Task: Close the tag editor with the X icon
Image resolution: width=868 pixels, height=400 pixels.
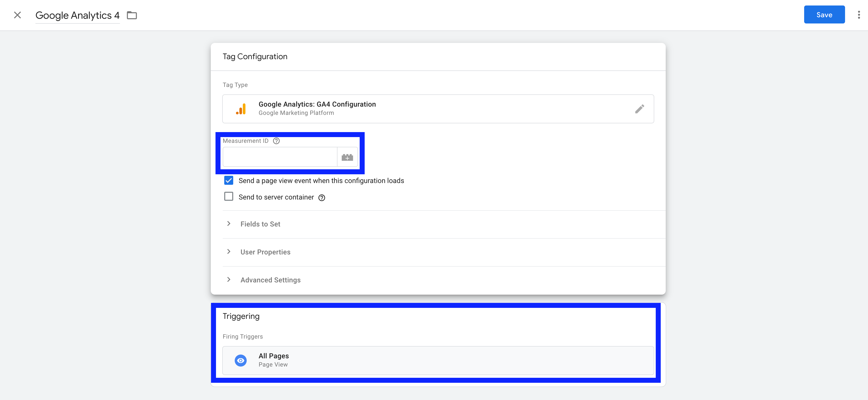Action: coord(17,15)
